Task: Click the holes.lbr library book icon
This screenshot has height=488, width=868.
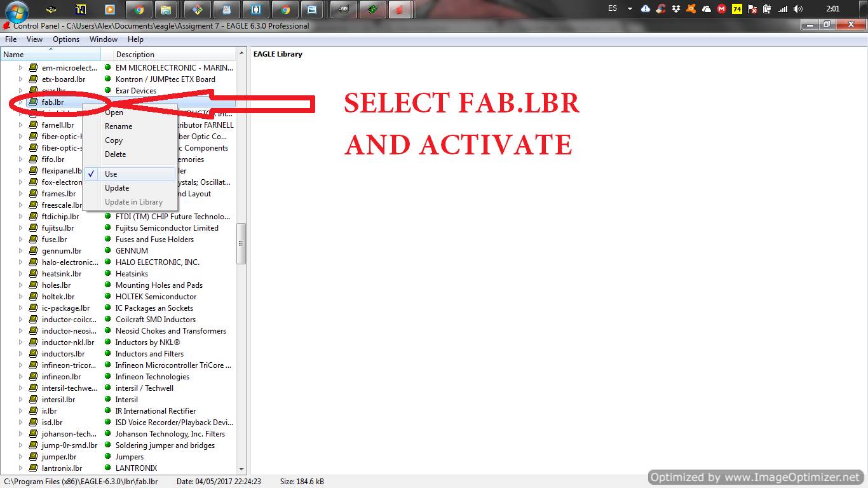Action: [x=33, y=285]
